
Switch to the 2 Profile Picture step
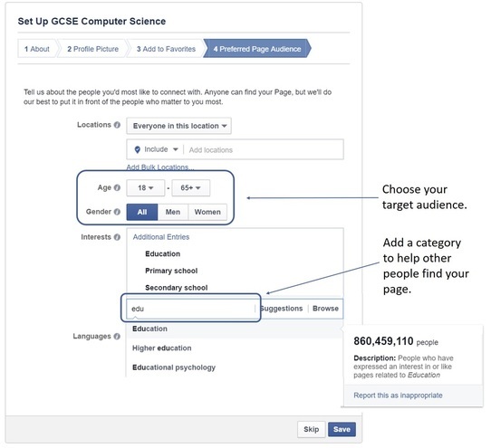pyautogui.click(x=92, y=49)
